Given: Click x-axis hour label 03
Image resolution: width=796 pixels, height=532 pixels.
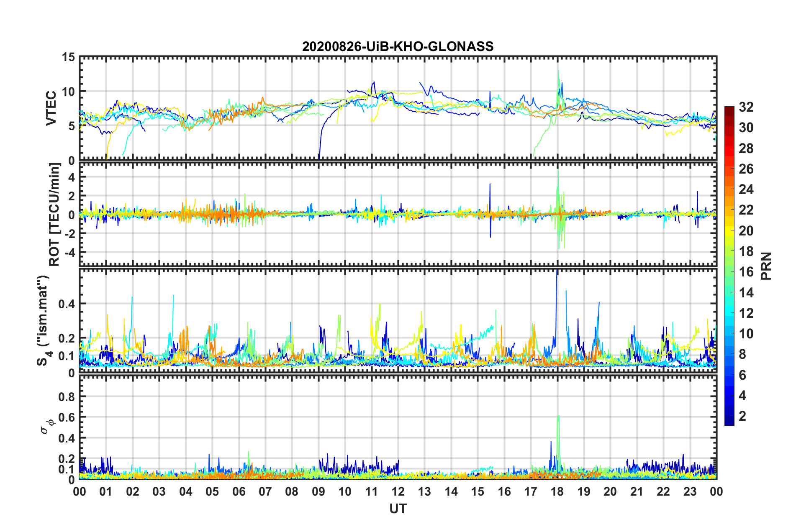Looking at the screenshot, I should click(x=159, y=491).
